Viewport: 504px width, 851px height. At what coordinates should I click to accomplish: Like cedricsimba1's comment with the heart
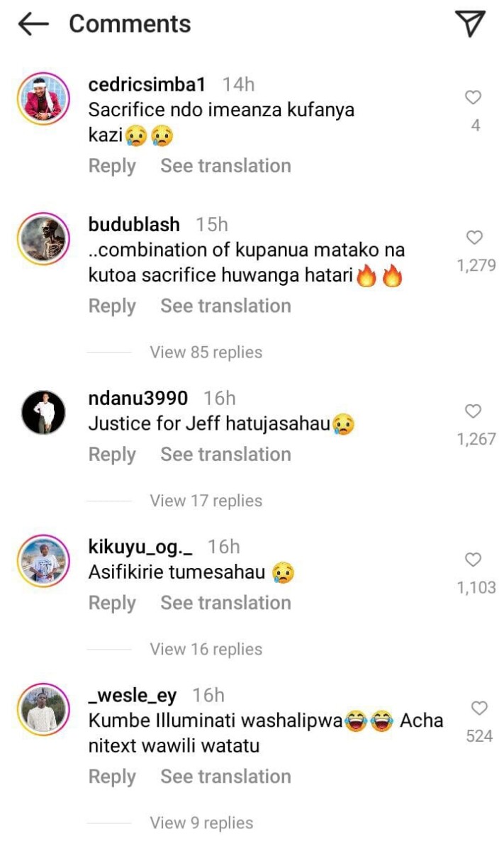tap(474, 98)
